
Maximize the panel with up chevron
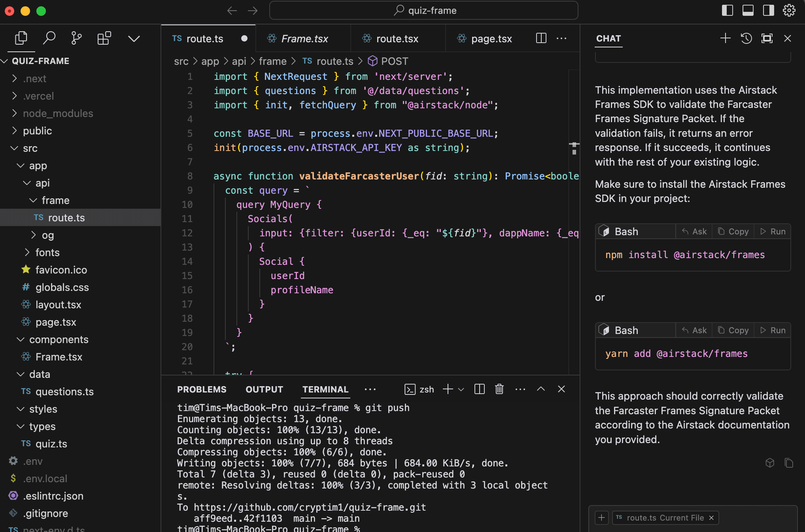click(541, 389)
